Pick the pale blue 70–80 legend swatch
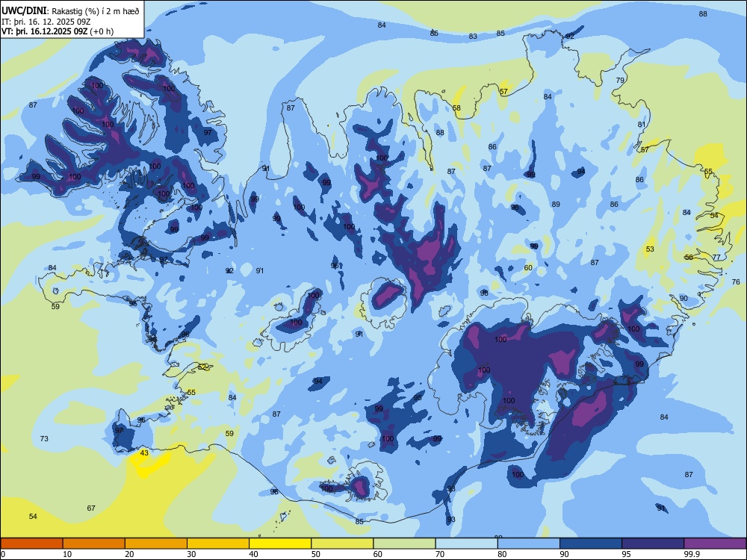The image size is (747, 560). point(466,544)
